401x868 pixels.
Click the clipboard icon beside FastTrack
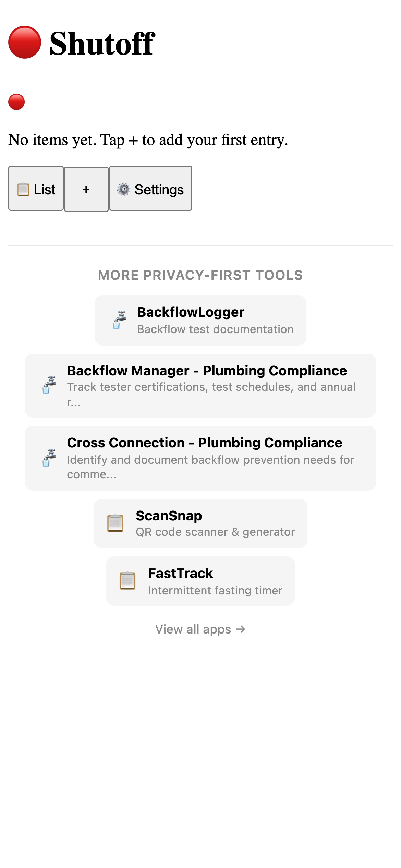click(x=127, y=581)
